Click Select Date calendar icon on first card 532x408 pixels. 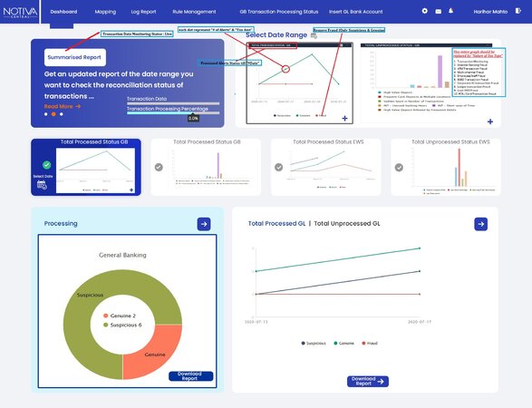pos(42,185)
